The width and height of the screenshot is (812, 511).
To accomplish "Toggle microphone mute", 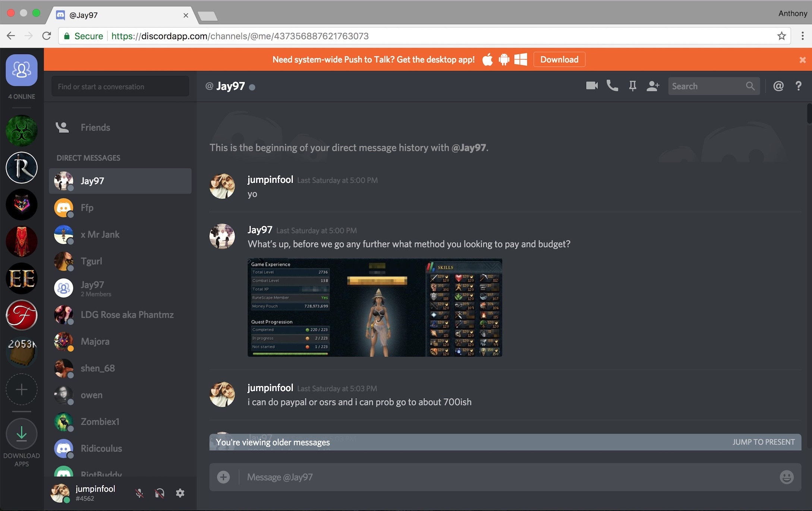I will (x=139, y=493).
